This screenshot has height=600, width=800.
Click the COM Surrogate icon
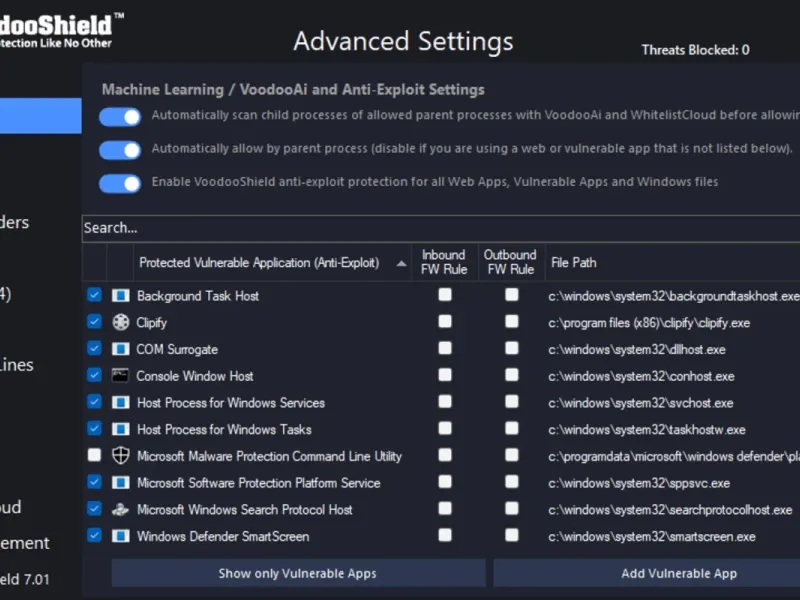tap(121, 349)
